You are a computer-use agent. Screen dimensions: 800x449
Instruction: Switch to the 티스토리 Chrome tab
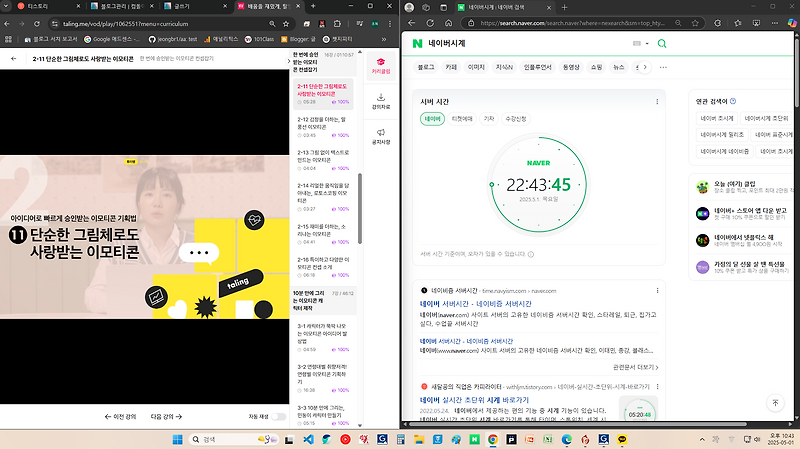49,6
